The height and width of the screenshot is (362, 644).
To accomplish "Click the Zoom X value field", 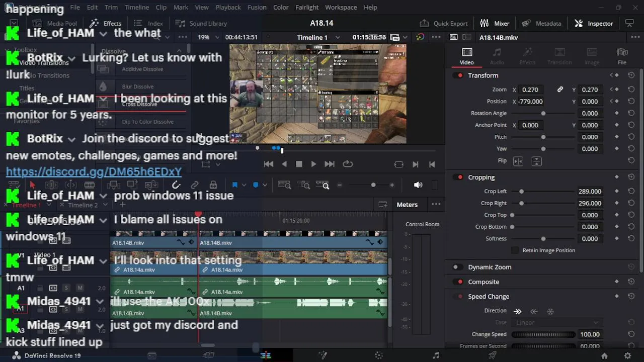I will pos(530,89).
